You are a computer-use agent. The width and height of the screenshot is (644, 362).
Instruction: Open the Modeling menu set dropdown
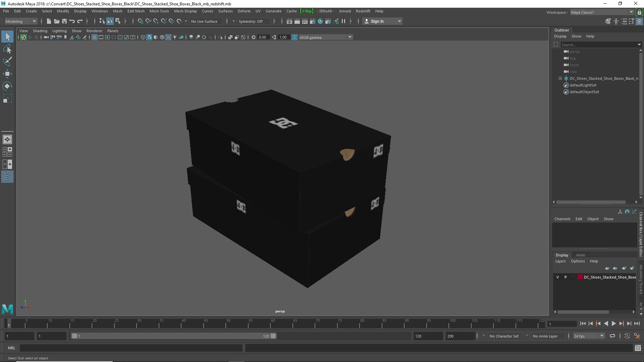[34, 21]
